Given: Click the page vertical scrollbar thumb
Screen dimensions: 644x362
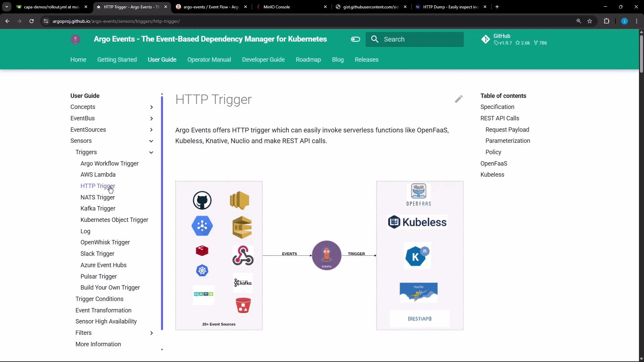Looking at the screenshot, I should [x=641, y=54].
